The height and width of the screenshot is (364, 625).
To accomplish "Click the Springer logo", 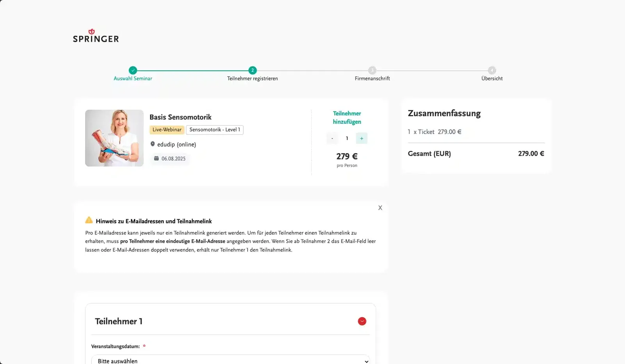I will [x=96, y=36].
